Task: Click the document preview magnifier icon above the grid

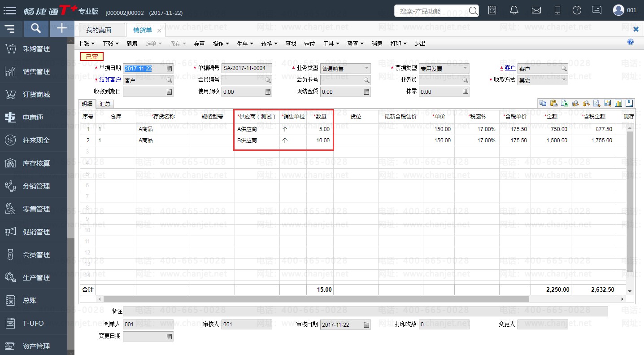Action: pyautogui.click(x=596, y=103)
